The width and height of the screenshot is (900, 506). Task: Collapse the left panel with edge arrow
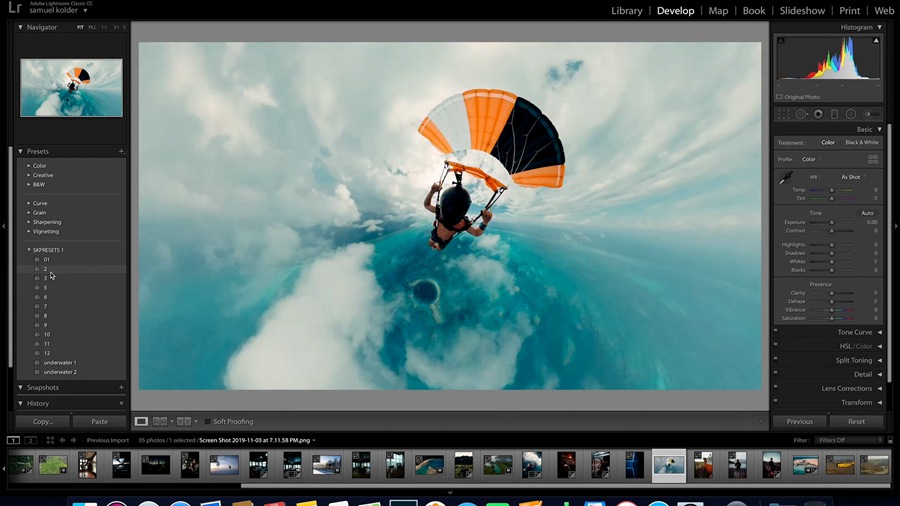pyautogui.click(x=3, y=226)
